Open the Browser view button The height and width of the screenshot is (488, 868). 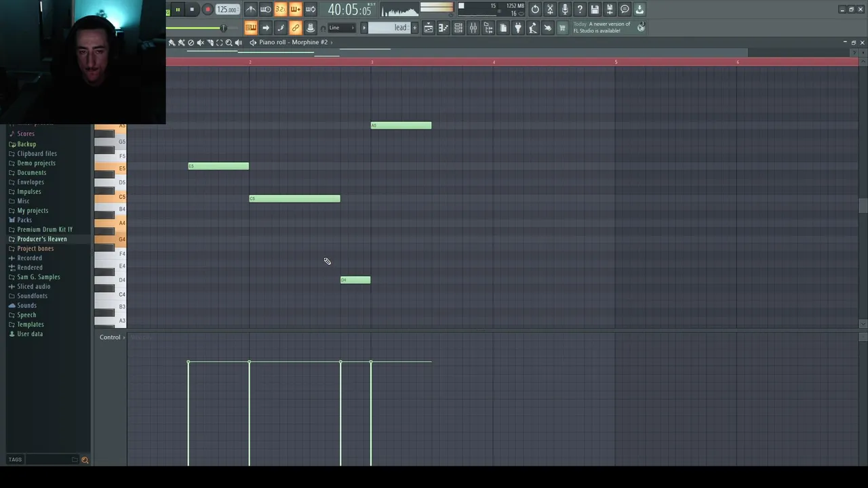tap(488, 28)
